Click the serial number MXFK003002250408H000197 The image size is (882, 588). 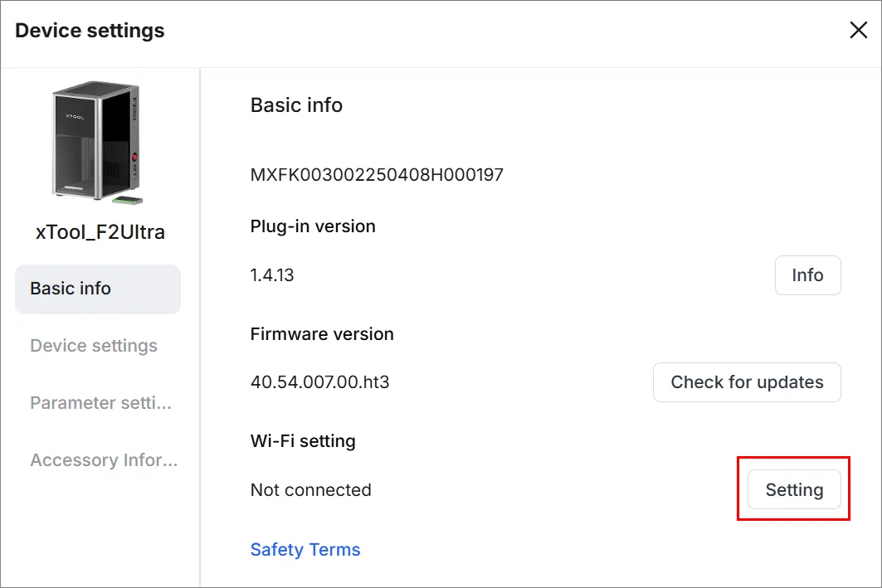coord(377,175)
